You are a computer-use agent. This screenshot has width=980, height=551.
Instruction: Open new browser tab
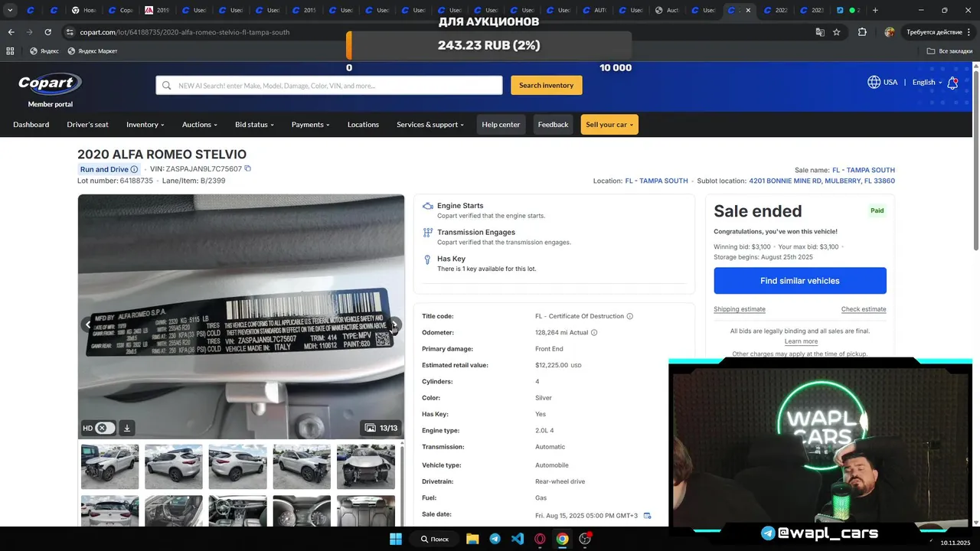tap(875, 10)
